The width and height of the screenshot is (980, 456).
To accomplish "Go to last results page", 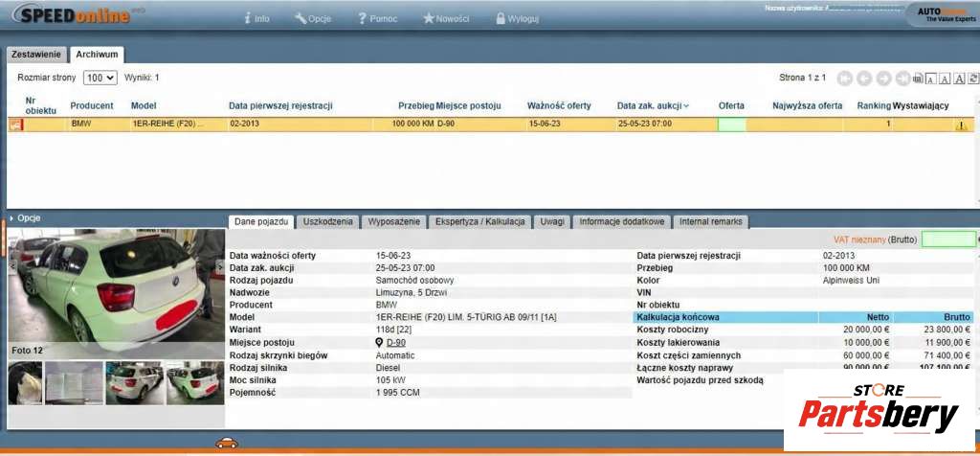I will point(902,79).
